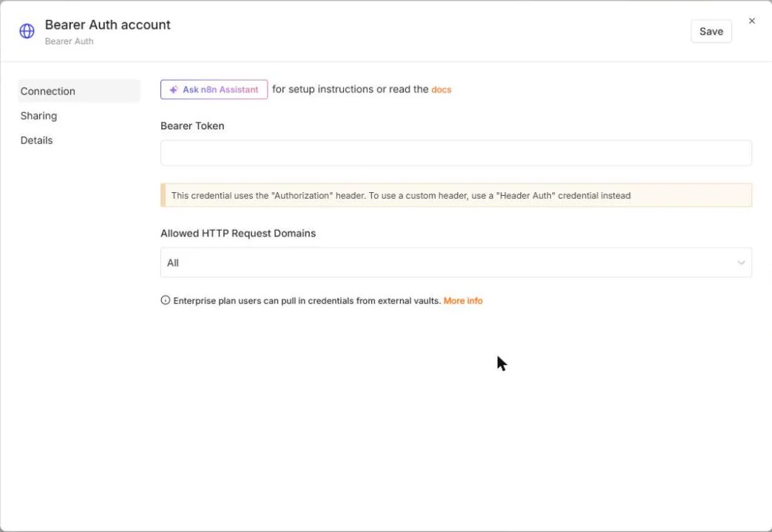The width and height of the screenshot is (772, 532).
Task: Ask n8n Assistant for setup instructions
Action: coord(214,89)
